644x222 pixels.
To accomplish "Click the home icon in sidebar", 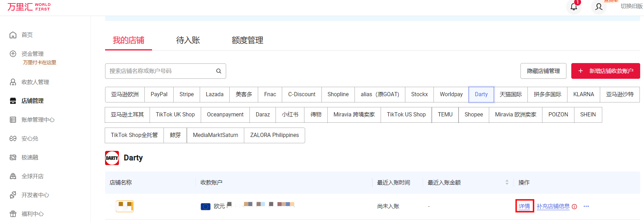I will pyautogui.click(x=13, y=35).
